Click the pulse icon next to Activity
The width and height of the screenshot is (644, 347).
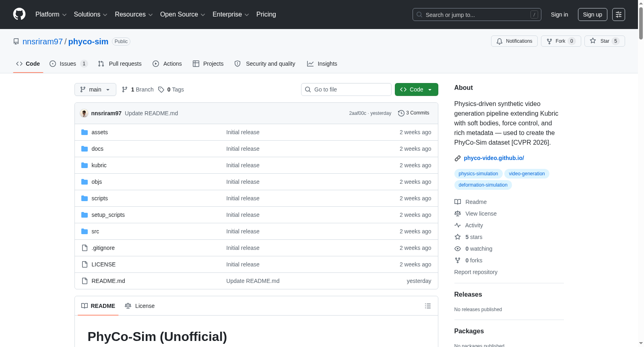458,225
